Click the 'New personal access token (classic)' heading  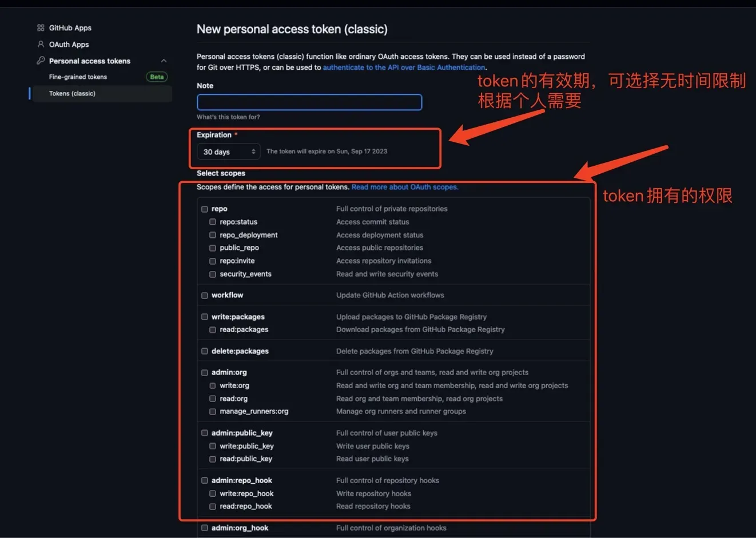point(292,29)
